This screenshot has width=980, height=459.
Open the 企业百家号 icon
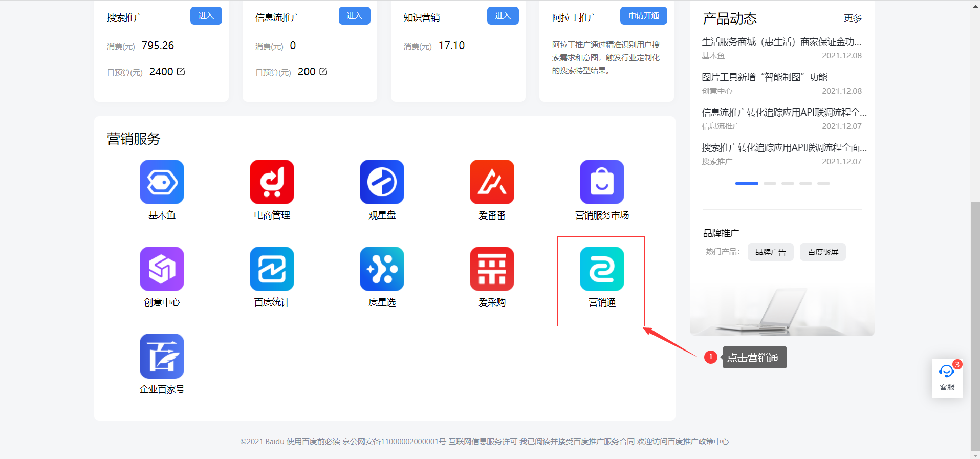coord(162,356)
